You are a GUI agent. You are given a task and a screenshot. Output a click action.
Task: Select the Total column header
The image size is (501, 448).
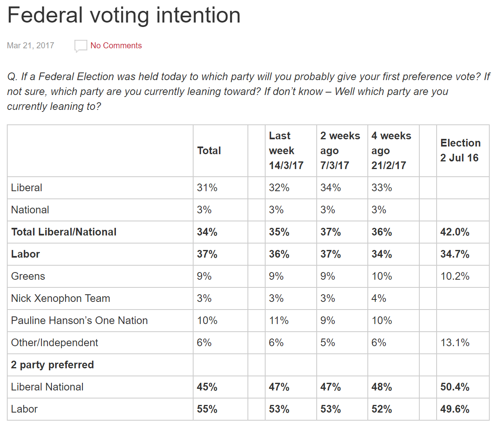coord(209,151)
